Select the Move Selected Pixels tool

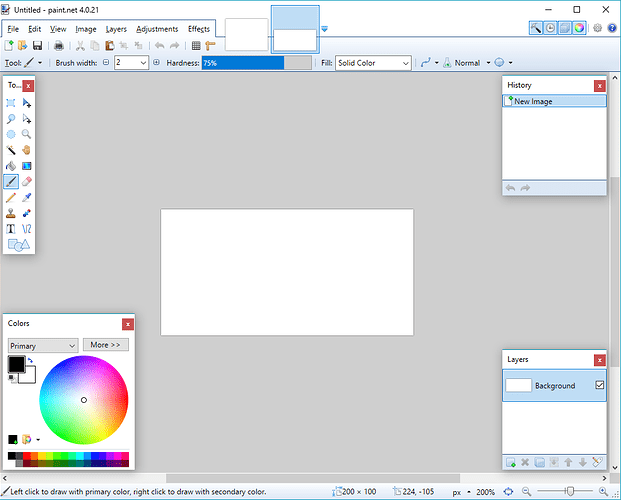(x=27, y=103)
